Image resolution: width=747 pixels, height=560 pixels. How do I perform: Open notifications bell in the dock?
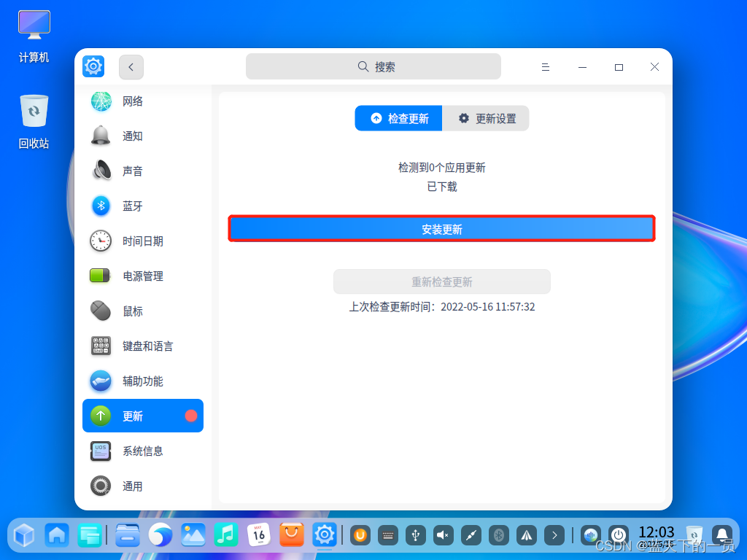pyautogui.click(x=722, y=536)
